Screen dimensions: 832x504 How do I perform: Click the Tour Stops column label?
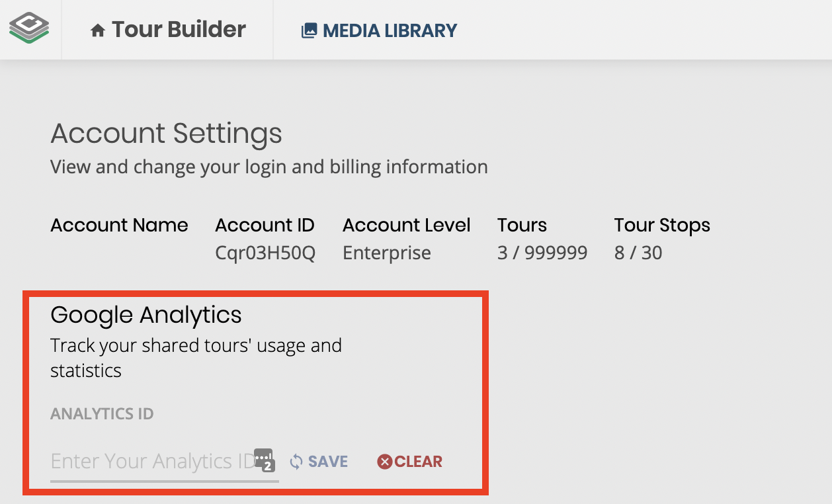point(662,226)
